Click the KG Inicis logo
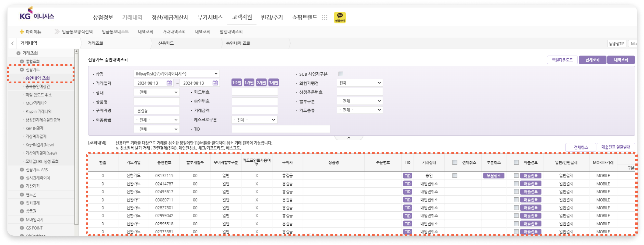This screenshot has width=644, height=245. 37,14
